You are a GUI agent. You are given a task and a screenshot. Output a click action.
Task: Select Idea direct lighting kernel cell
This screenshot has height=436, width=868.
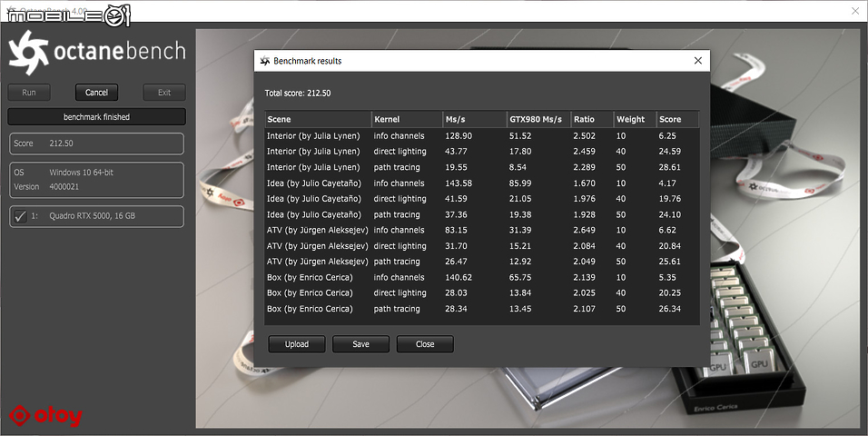pyautogui.click(x=399, y=198)
